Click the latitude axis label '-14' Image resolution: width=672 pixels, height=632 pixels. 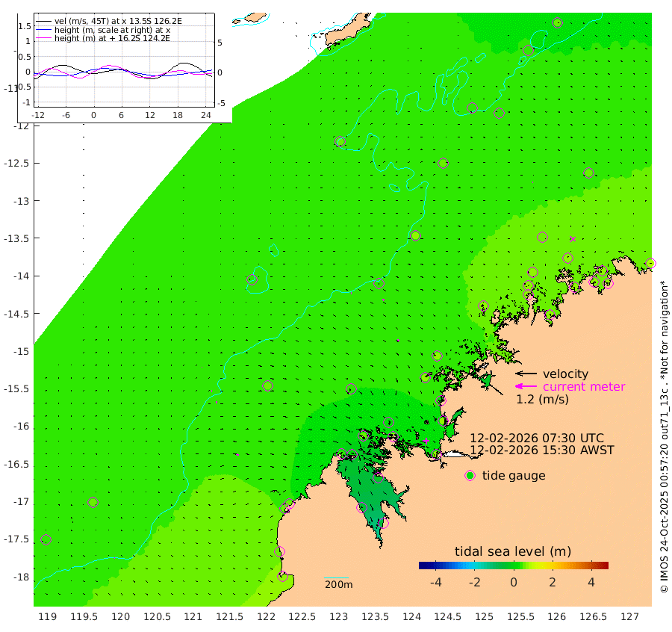tap(19, 276)
